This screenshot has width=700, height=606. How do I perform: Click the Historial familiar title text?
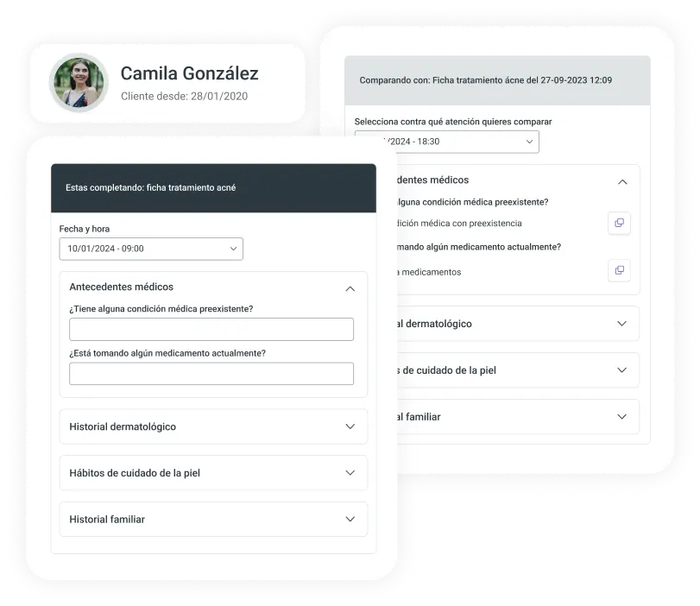point(107,520)
